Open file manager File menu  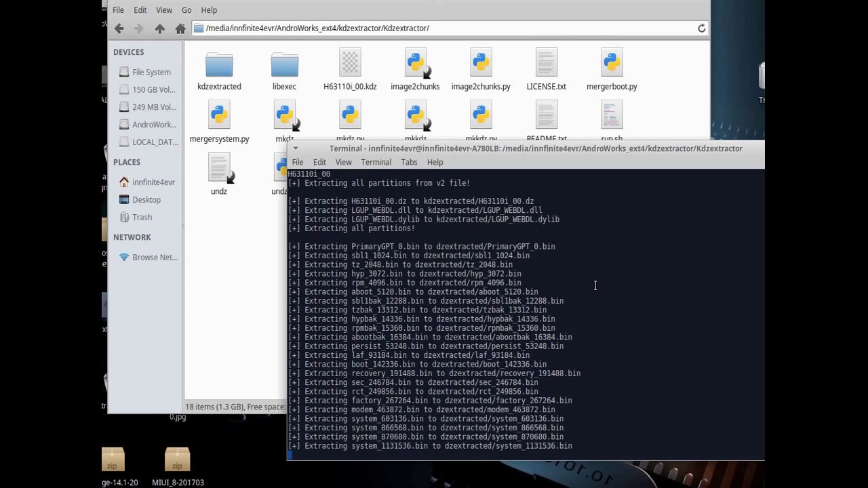118,10
